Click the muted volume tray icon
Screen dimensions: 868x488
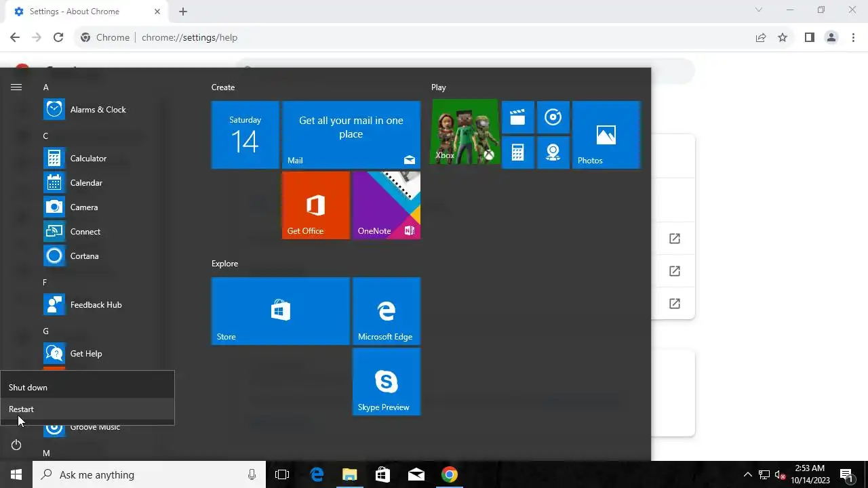pyautogui.click(x=781, y=474)
